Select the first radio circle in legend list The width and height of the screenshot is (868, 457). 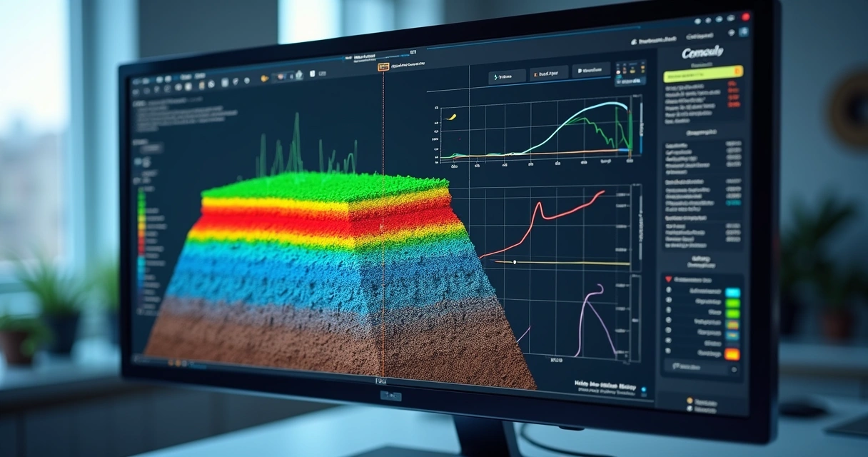tap(669, 290)
